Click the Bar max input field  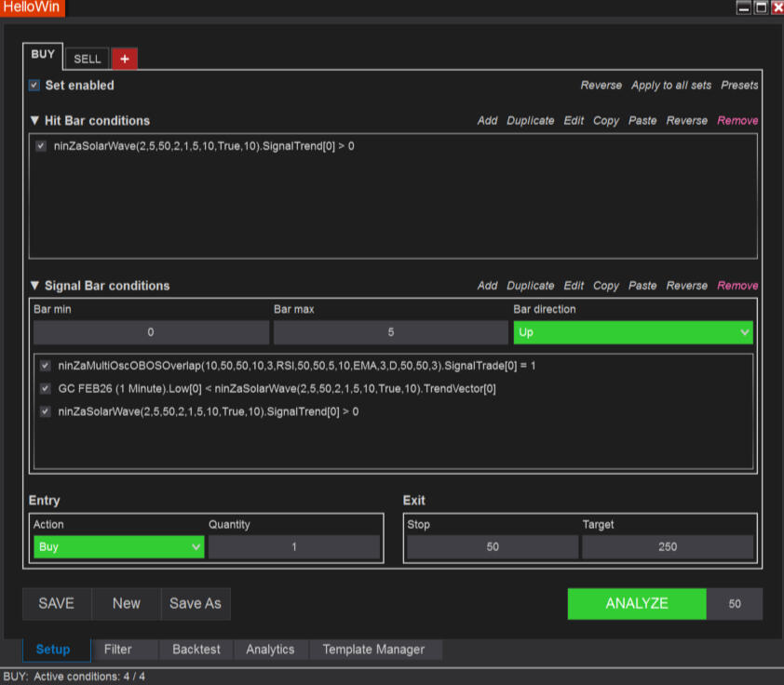click(391, 332)
